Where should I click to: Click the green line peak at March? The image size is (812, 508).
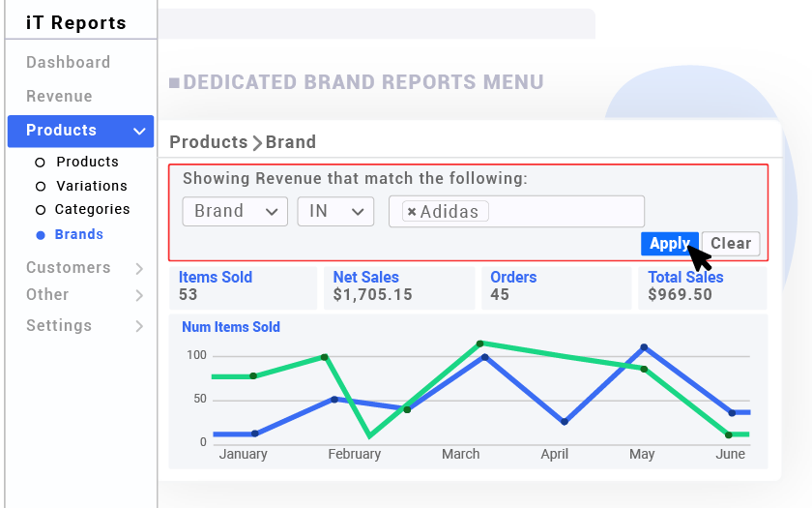[479, 343]
